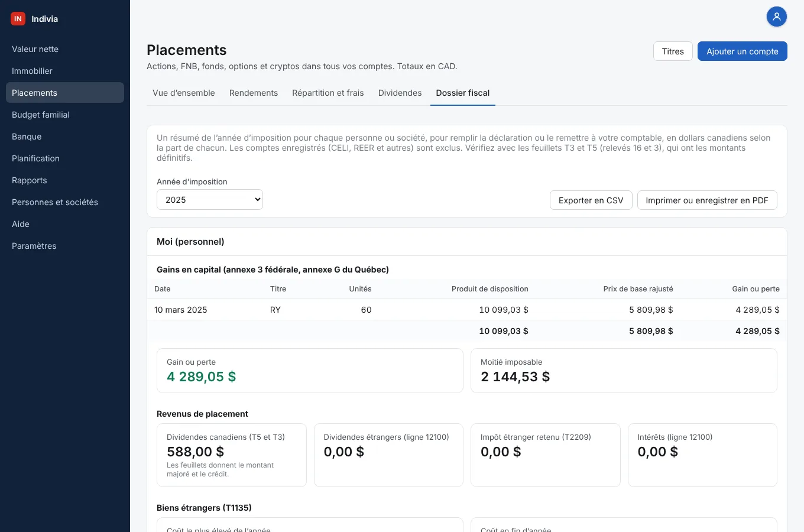Click the Unités column header
The width and height of the screenshot is (804, 532).
[360, 289]
